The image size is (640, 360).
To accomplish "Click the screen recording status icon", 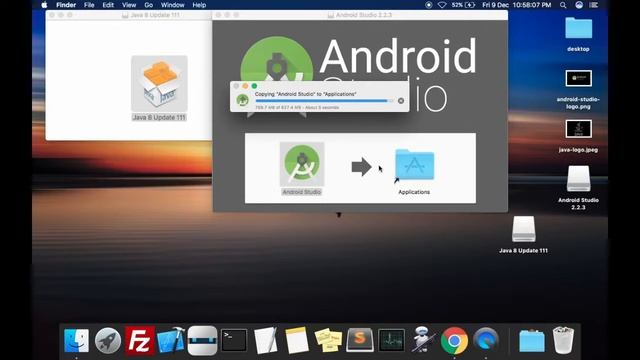I will tap(429, 5).
